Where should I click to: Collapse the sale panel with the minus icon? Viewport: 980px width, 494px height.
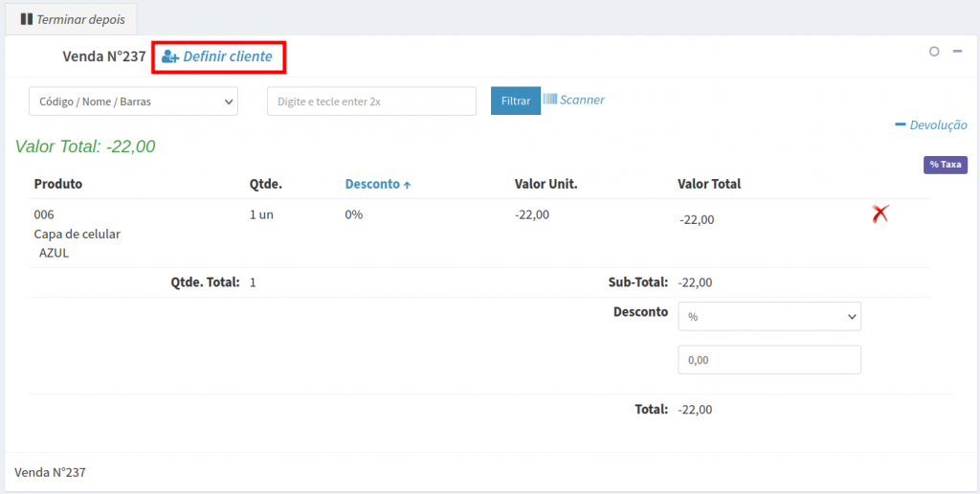[x=957, y=52]
